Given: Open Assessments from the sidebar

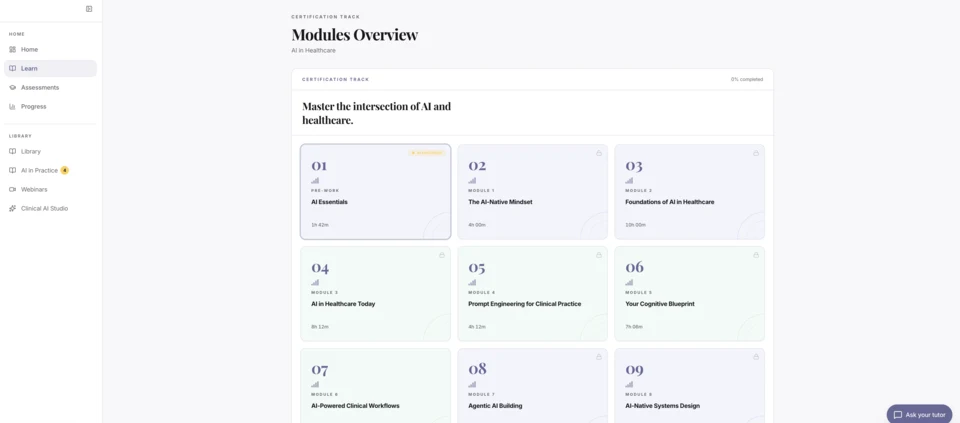Looking at the screenshot, I should (x=50, y=88).
